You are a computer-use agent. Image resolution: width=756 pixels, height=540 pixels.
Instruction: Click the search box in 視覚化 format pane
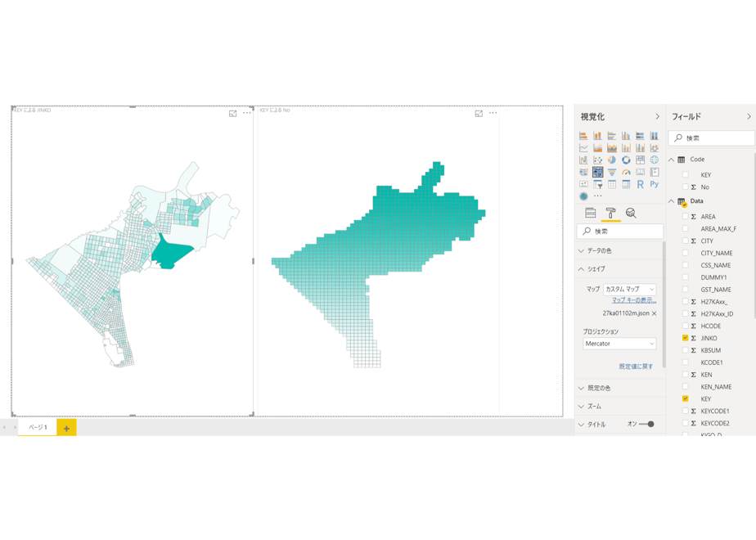click(620, 232)
